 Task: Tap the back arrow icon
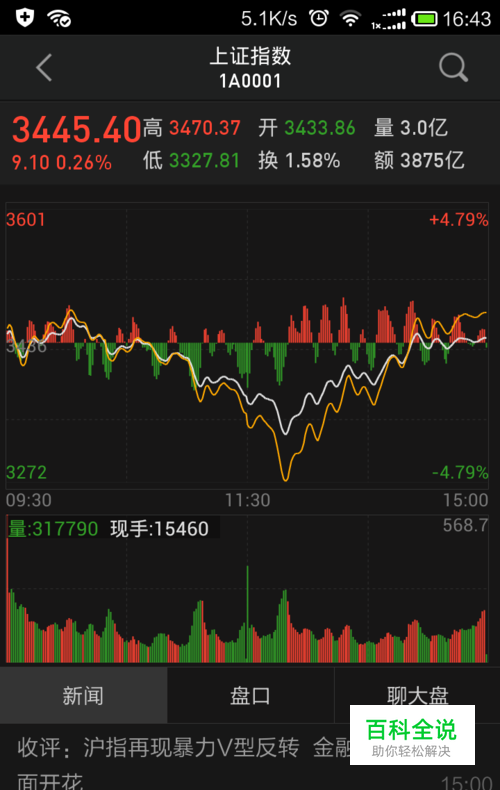click(x=44, y=68)
